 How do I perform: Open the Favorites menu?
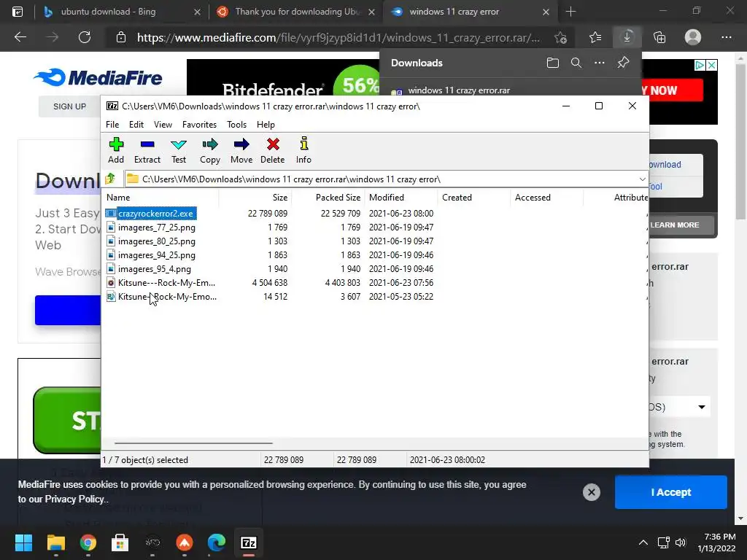[199, 124]
